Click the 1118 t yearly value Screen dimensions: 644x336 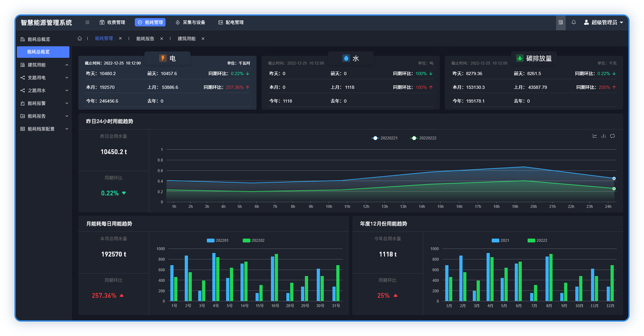(388, 254)
